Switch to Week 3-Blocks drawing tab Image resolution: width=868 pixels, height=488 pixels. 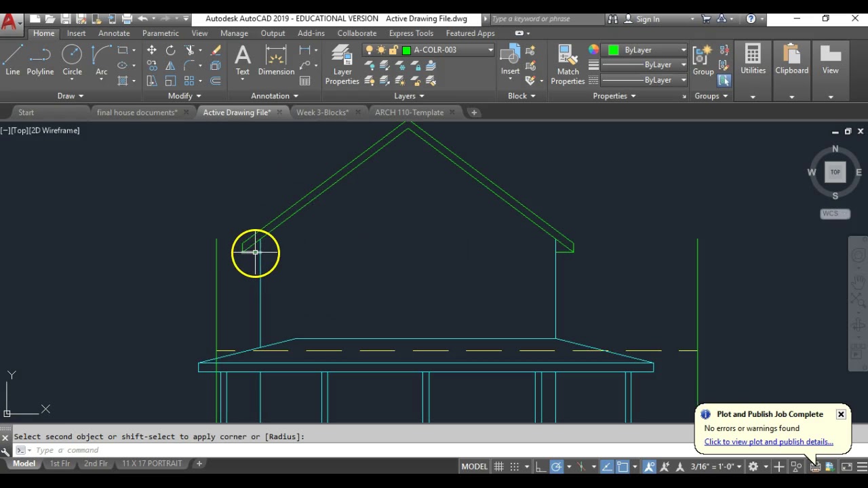tap(323, 113)
